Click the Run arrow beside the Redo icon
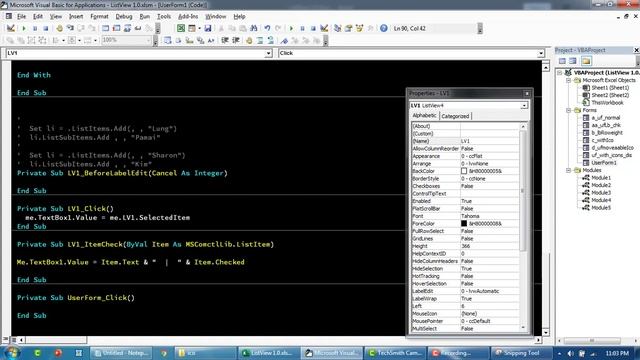This screenshot has width=640, height=360. point(291,28)
